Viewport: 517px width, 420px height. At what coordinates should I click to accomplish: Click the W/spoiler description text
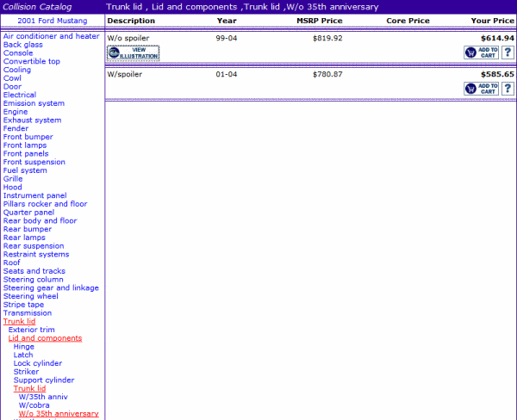click(125, 75)
